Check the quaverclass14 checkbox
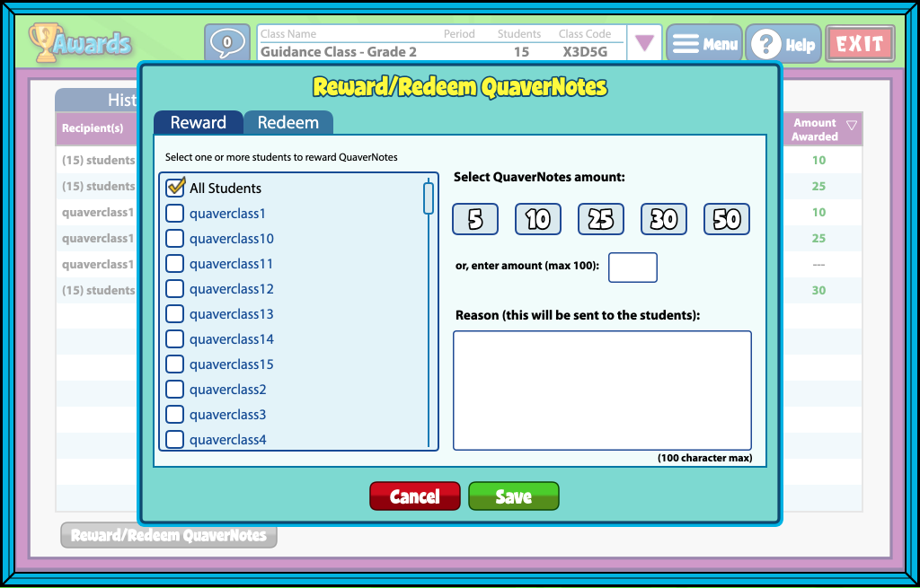The image size is (920, 588). 175,339
